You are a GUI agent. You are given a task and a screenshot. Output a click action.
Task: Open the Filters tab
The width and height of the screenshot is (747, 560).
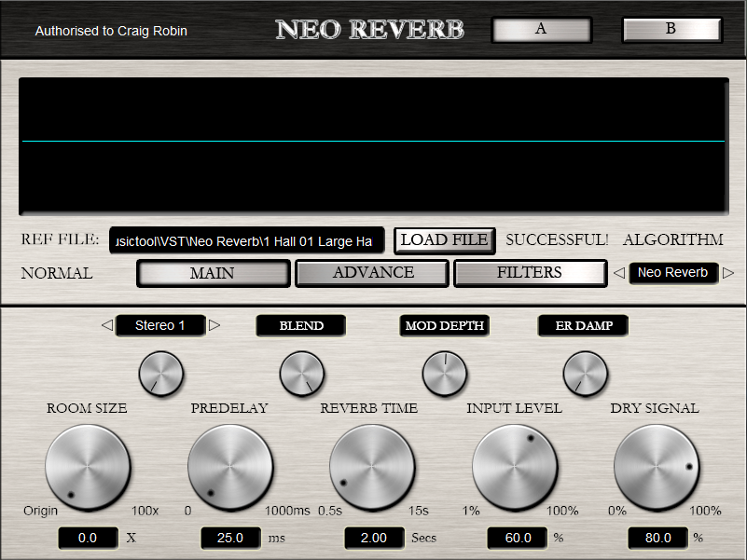tap(529, 273)
